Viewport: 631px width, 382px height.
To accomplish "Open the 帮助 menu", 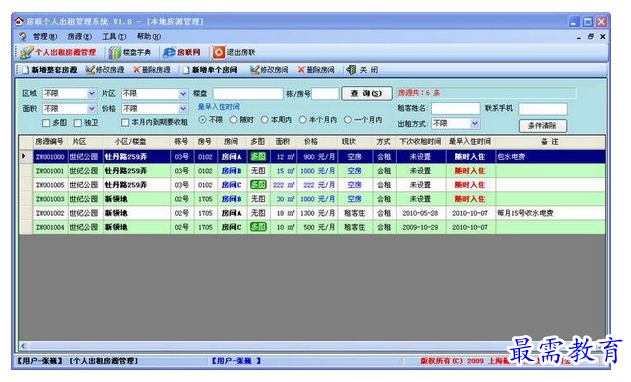I will tap(148, 37).
